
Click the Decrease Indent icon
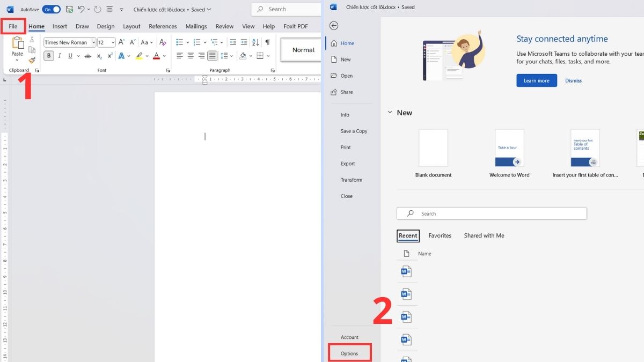[x=232, y=42]
